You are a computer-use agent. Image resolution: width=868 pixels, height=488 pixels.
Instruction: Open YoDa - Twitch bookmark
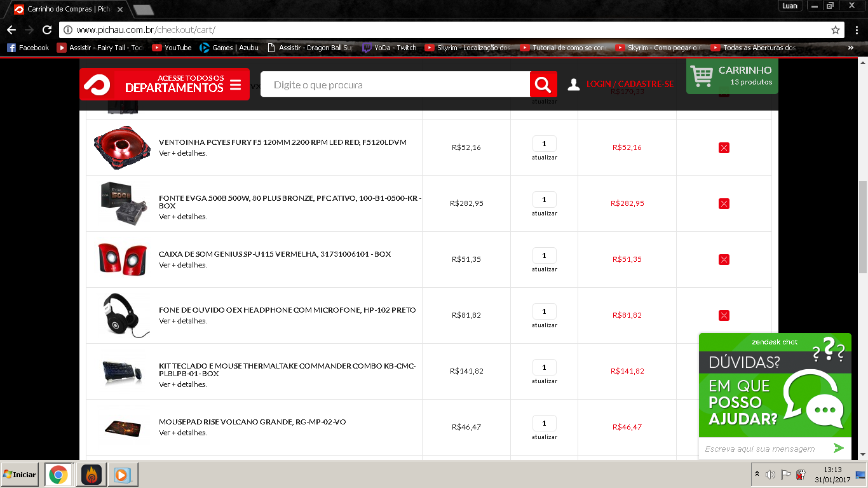[390, 48]
